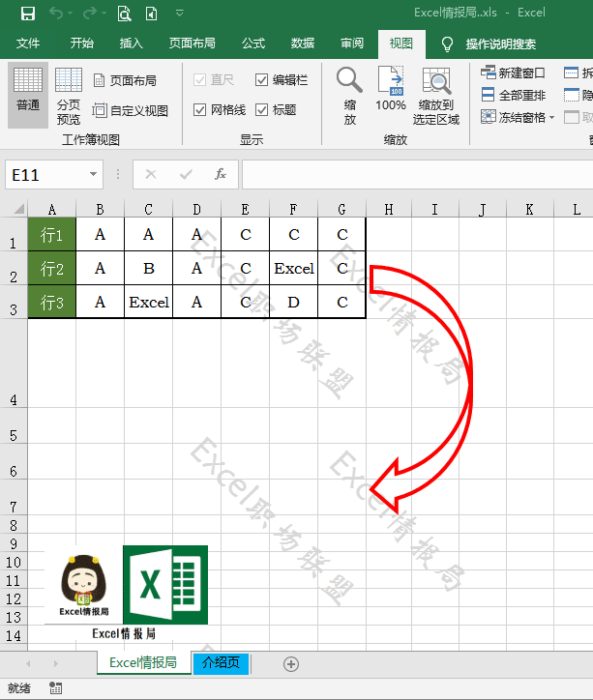Viewport: 593px width, 700px height.
Task: Open the Undo history dropdown arrow
Action: 70,14
